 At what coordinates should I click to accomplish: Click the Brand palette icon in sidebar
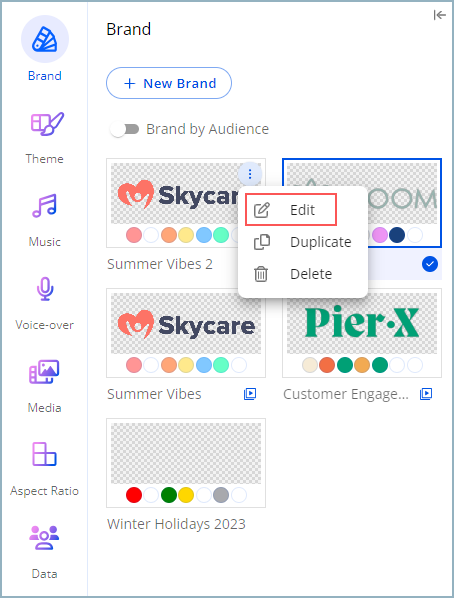[x=45, y=39]
